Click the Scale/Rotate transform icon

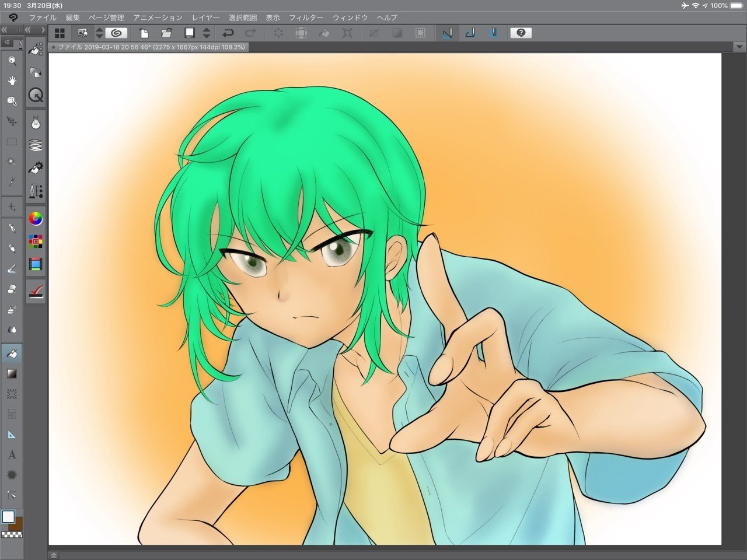click(x=347, y=33)
